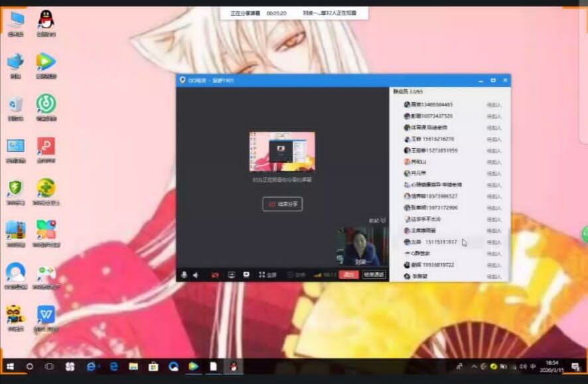
Task: Open the green shield security desktop shortcut
Action: pyautogui.click(x=16, y=192)
